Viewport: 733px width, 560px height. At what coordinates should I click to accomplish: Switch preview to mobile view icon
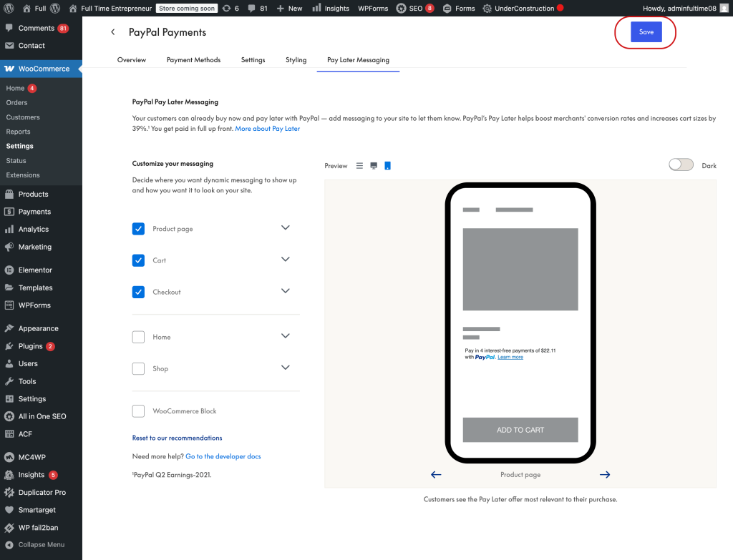pos(387,166)
